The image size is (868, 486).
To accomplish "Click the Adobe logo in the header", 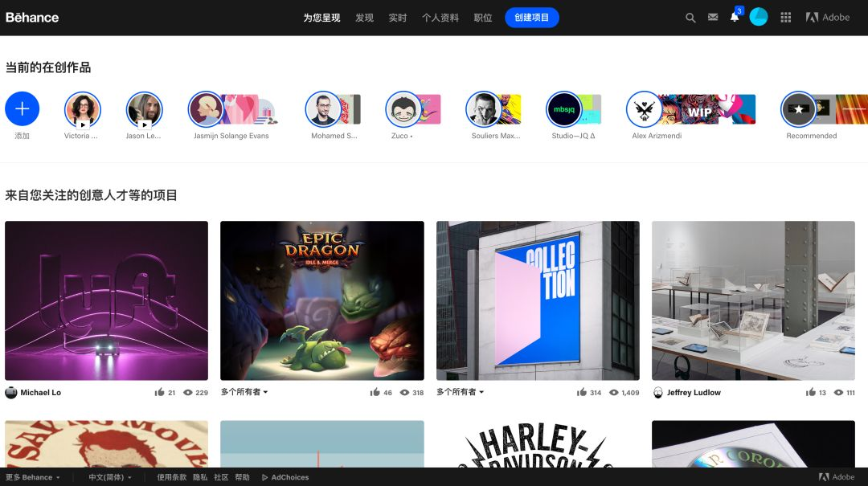I will [x=828, y=18].
